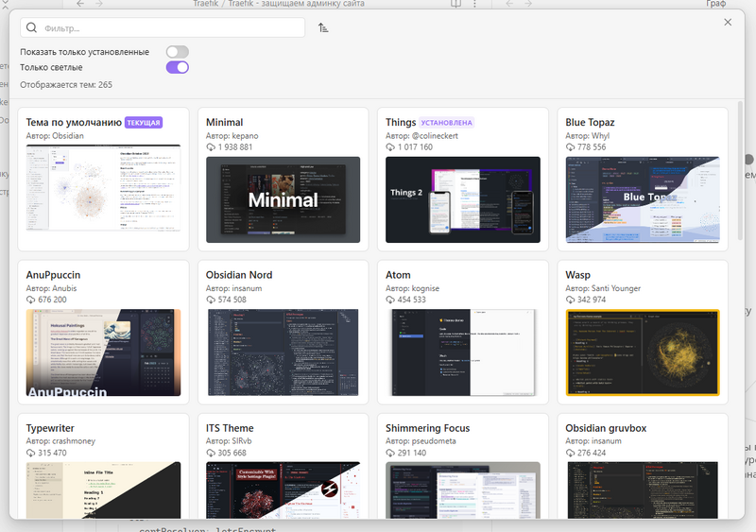The width and height of the screenshot is (756, 532).
Task: Select the Obsidian Nord theme title
Action: click(239, 275)
